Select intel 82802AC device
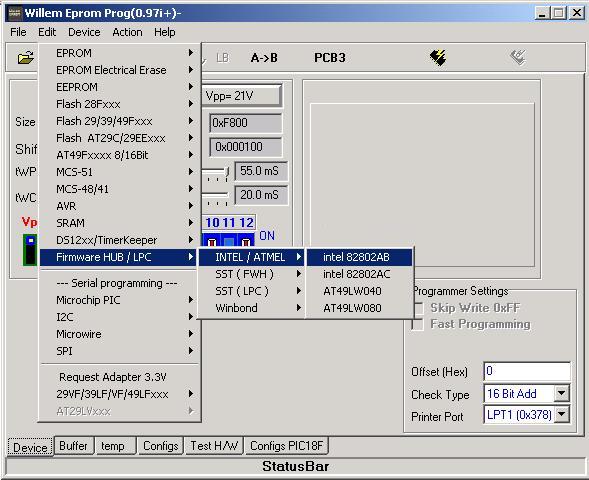The width and height of the screenshot is (589, 480). (360, 274)
